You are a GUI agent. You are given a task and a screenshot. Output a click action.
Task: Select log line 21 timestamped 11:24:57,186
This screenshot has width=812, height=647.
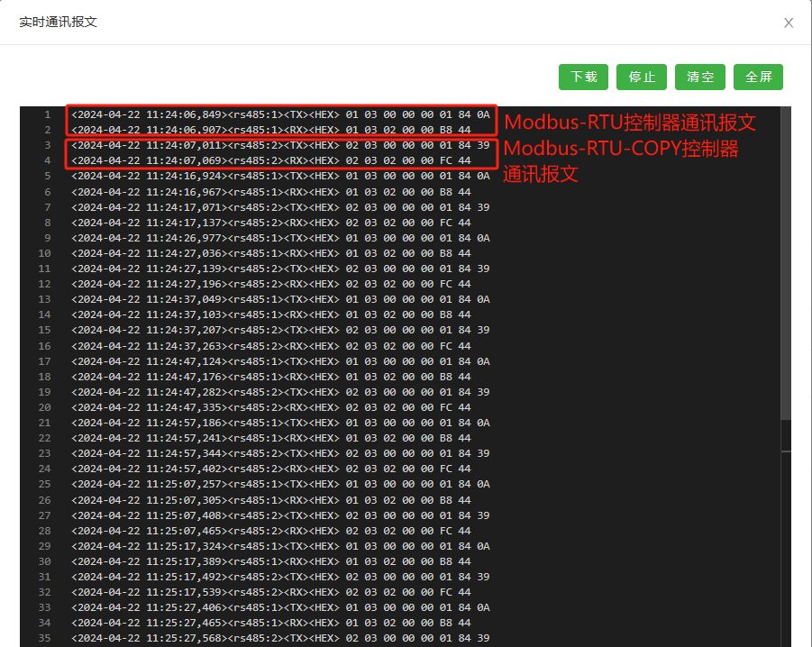[x=280, y=423]
